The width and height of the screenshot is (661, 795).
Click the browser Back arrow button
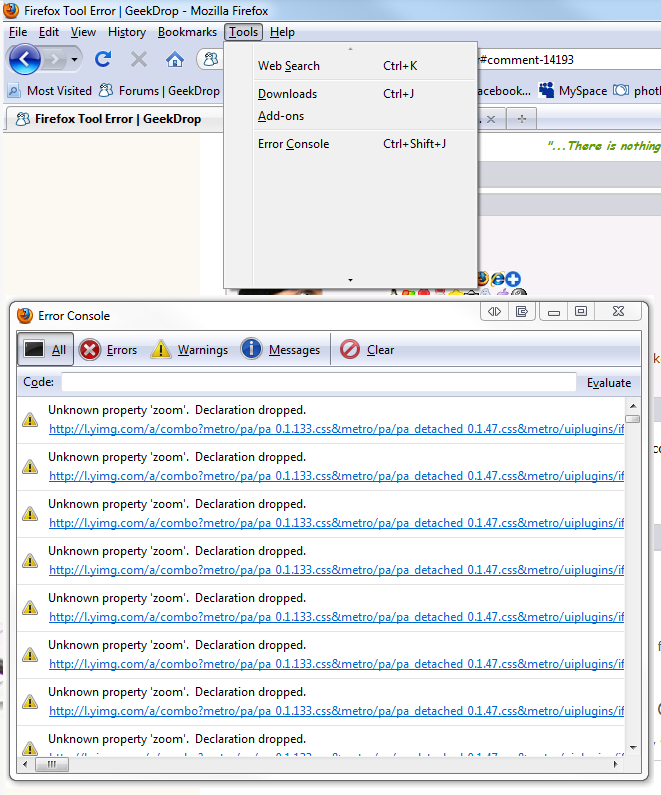(x=25, y=59)
